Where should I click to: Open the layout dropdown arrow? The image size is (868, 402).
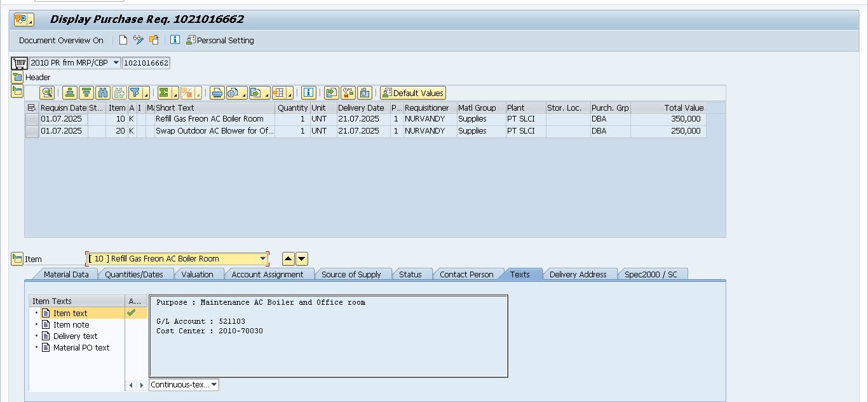pyautogui.click(x=290, y=94)
